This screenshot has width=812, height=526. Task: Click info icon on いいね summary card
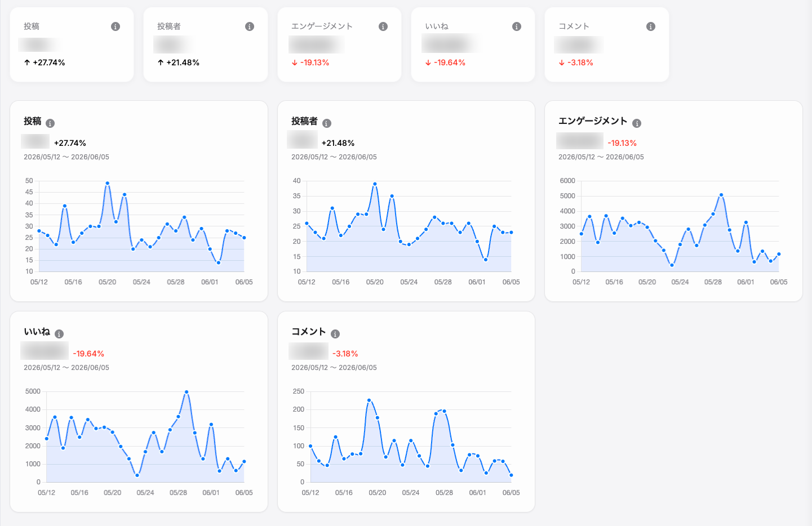tap(517, 26)
